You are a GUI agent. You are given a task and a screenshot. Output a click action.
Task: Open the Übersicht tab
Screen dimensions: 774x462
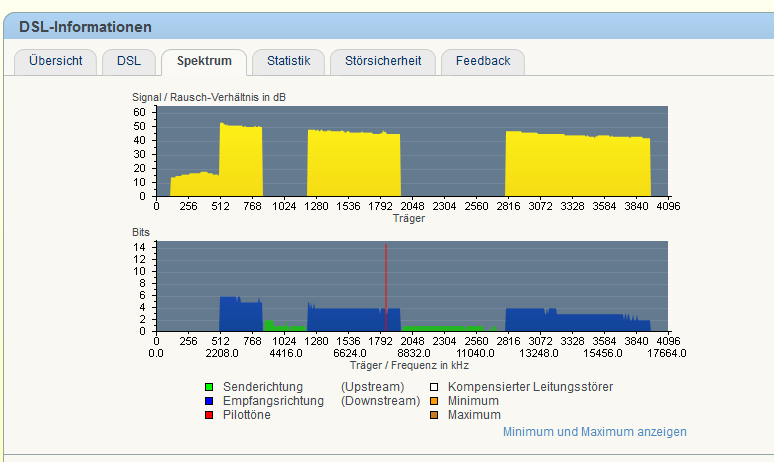pyautogui.click(x=55, y=61)
